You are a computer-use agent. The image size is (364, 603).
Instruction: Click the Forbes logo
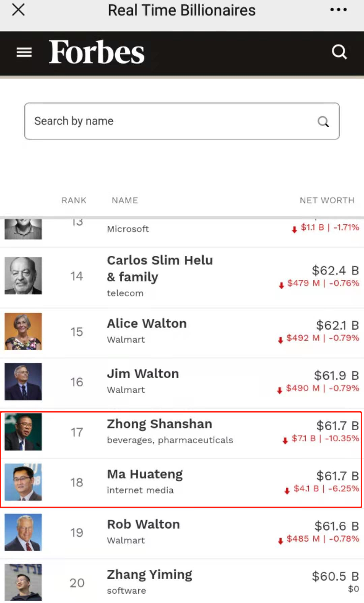(97, 52)
